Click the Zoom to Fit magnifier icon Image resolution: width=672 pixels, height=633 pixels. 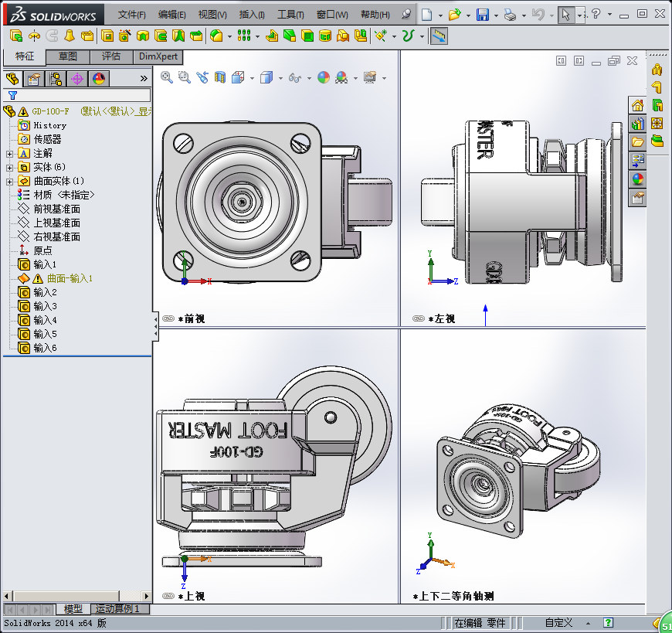(167, 77)
